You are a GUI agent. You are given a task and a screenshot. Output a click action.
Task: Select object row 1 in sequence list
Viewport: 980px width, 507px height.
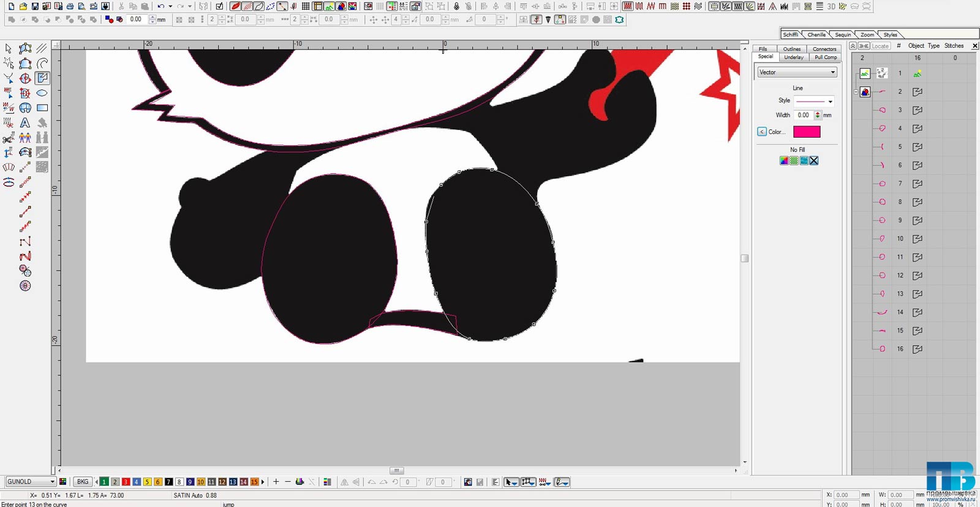coord(914,73)
